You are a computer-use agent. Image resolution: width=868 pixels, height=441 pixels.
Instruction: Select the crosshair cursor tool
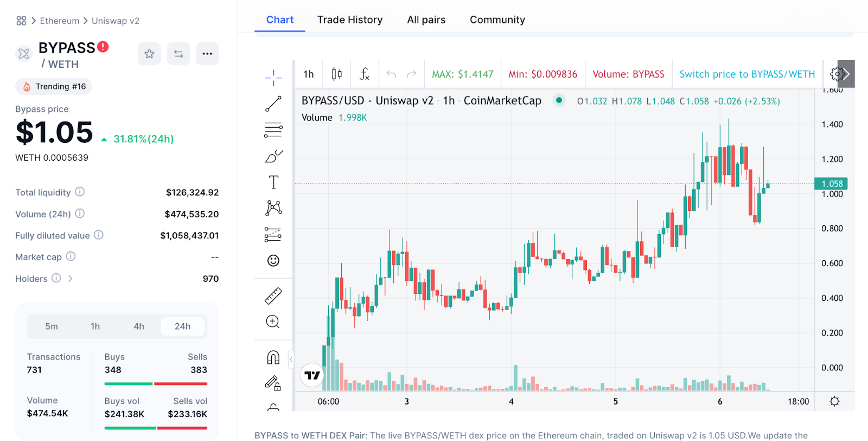click(273, 78)
